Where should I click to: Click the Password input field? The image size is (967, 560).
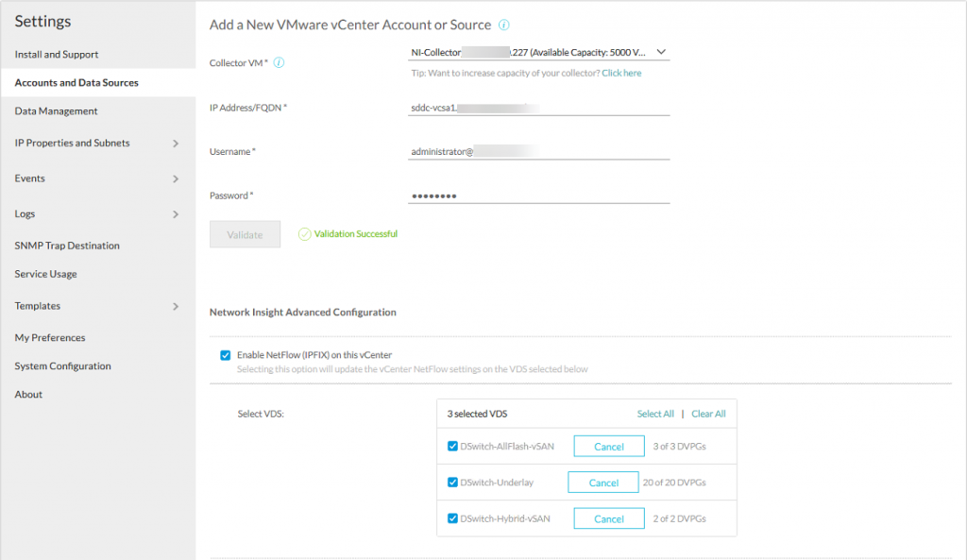538,195
